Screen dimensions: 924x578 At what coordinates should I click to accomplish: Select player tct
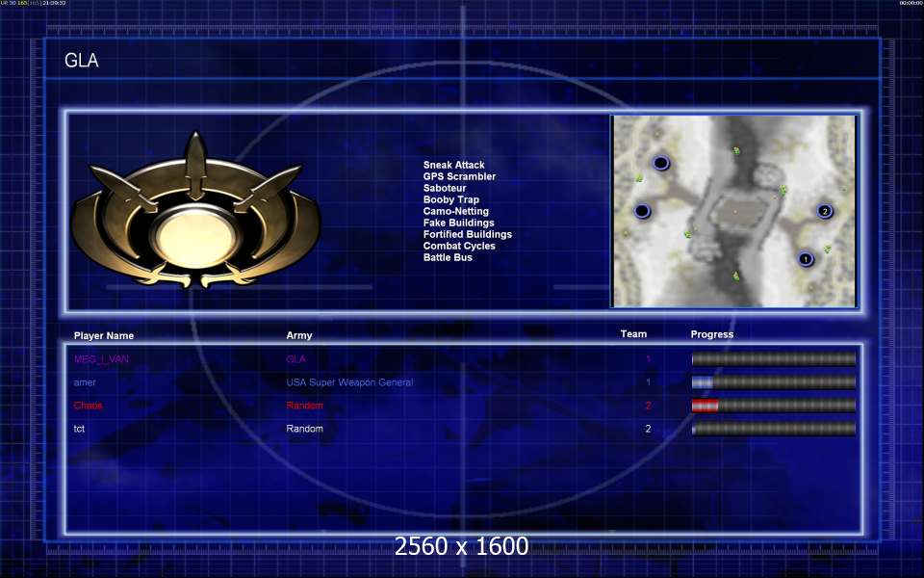click(x=79, y=428)
